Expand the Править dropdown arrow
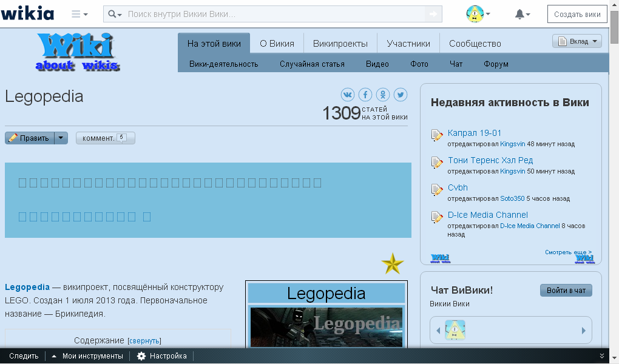The image size is (619, 364). tap(61, 138)
